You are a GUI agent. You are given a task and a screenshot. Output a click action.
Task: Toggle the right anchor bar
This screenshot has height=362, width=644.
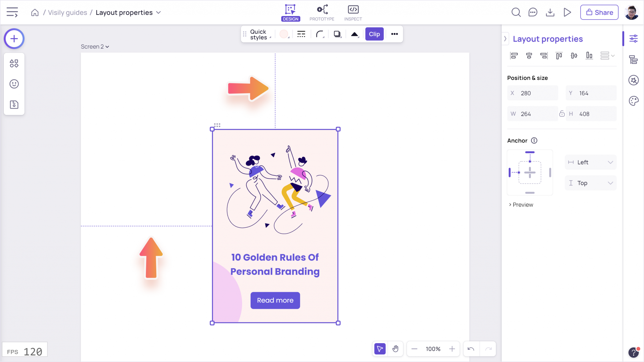550,172
